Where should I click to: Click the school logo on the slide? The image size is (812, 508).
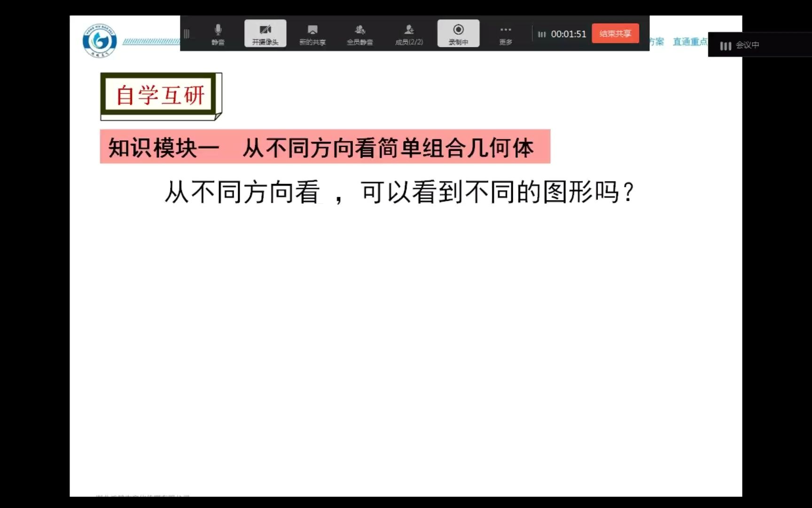(100, 41)
